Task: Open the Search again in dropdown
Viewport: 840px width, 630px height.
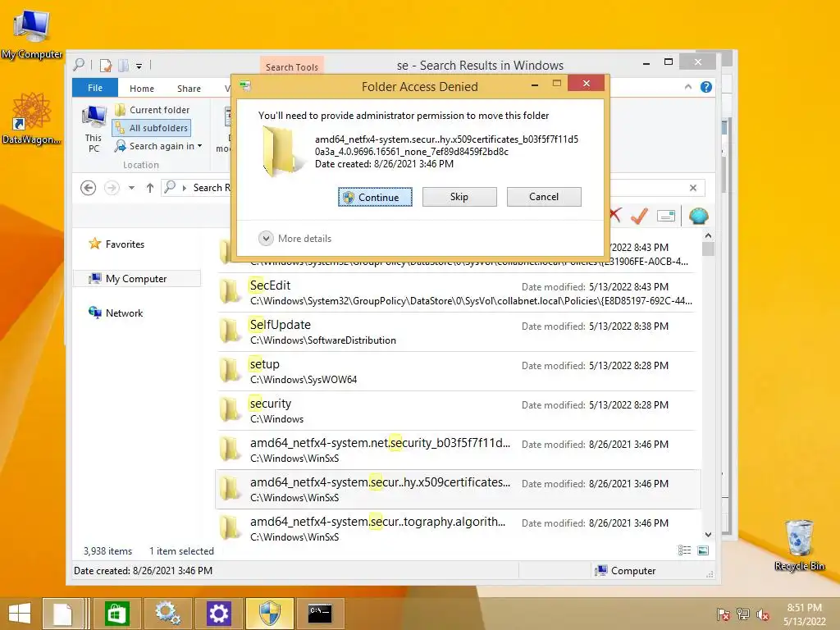Action: [x=158, y=146]
